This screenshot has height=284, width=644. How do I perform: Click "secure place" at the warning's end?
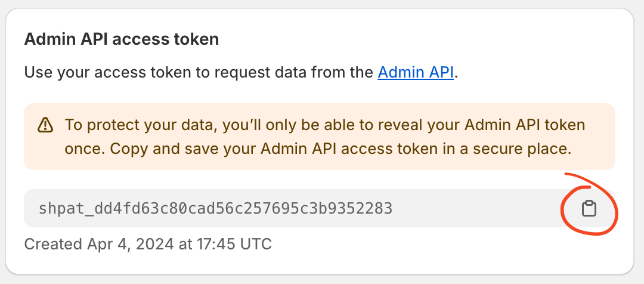click(525, 149)
